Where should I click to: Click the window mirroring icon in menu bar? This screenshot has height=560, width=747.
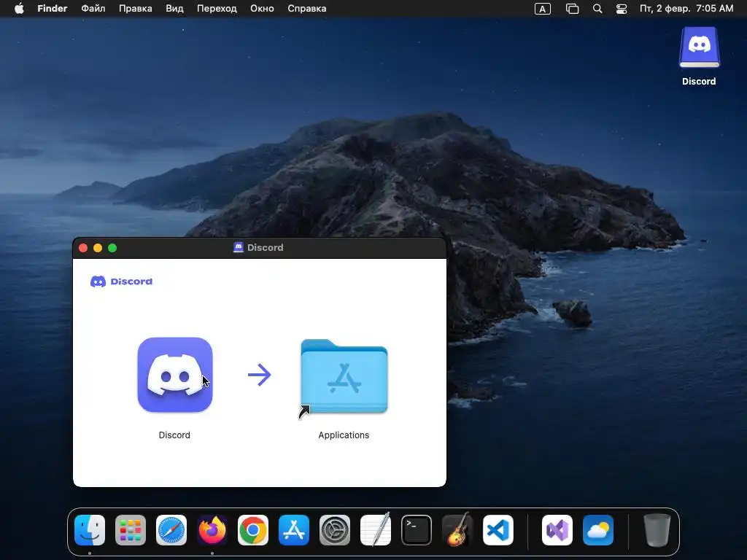pyautogui.click(x=572, y=9)
